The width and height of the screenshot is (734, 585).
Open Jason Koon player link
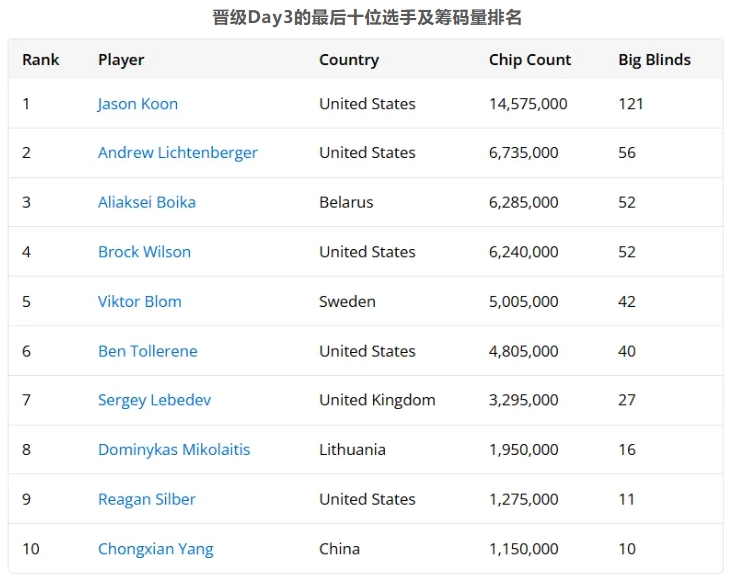[x=138, y=104]
